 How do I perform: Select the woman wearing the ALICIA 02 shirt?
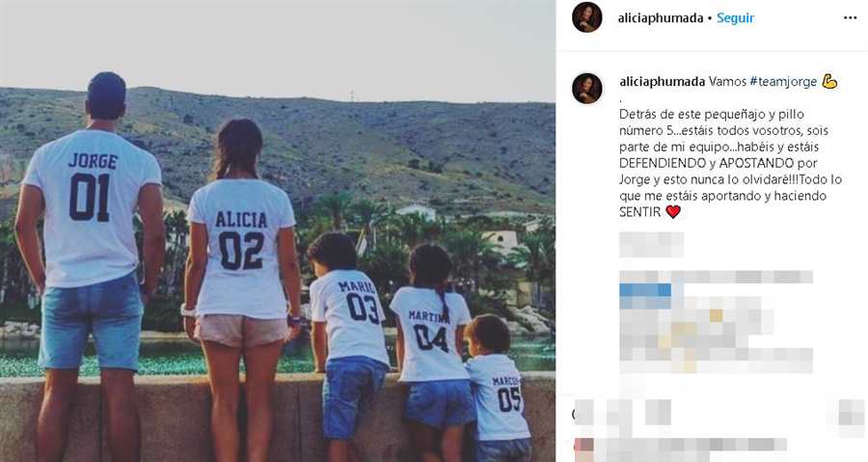click(x=242, y=287)
